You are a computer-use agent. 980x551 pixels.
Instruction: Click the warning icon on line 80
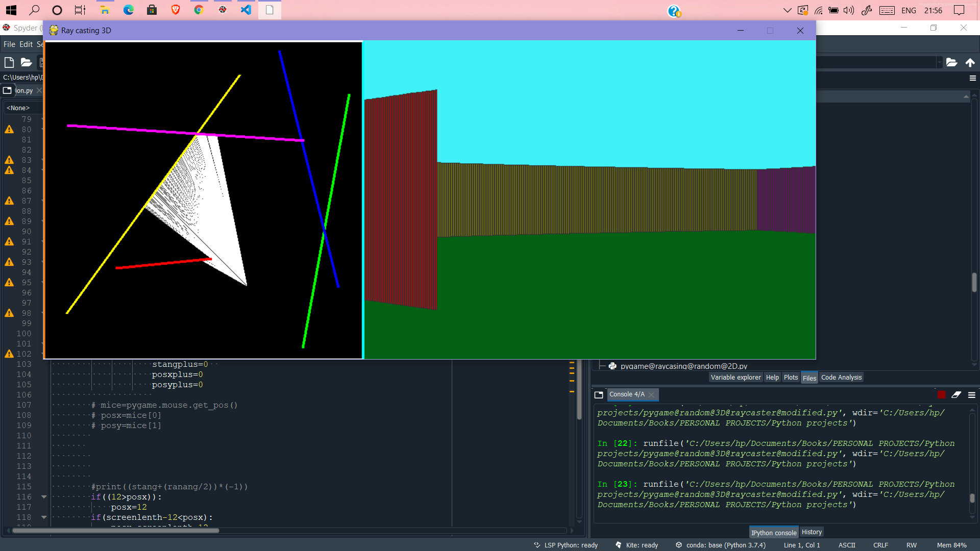pos(9,130)
